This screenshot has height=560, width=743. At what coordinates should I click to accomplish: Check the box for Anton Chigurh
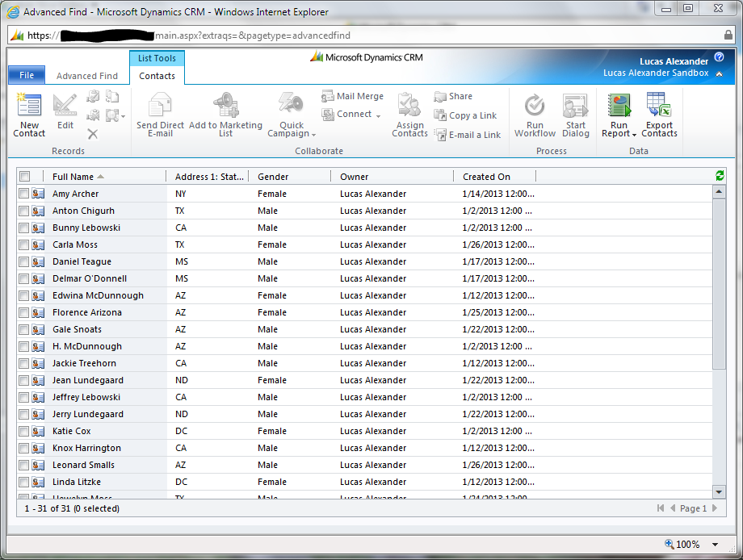(x=23, y=211)
